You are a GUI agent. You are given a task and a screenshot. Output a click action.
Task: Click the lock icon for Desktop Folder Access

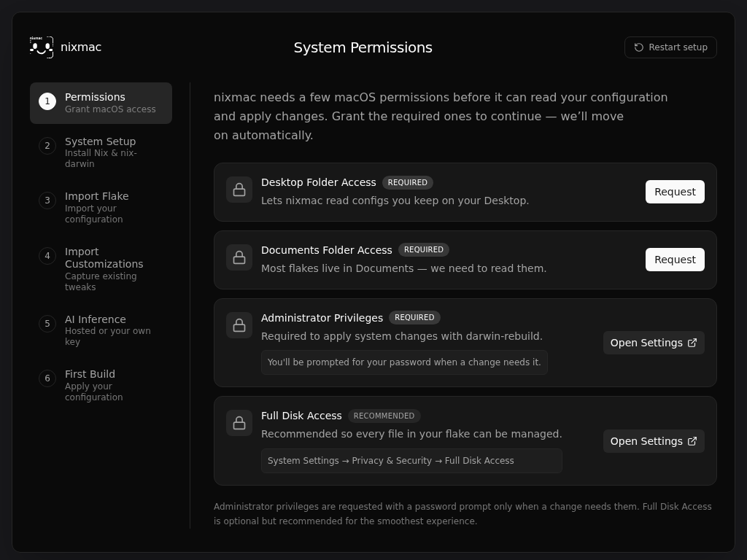click(239, 190)
